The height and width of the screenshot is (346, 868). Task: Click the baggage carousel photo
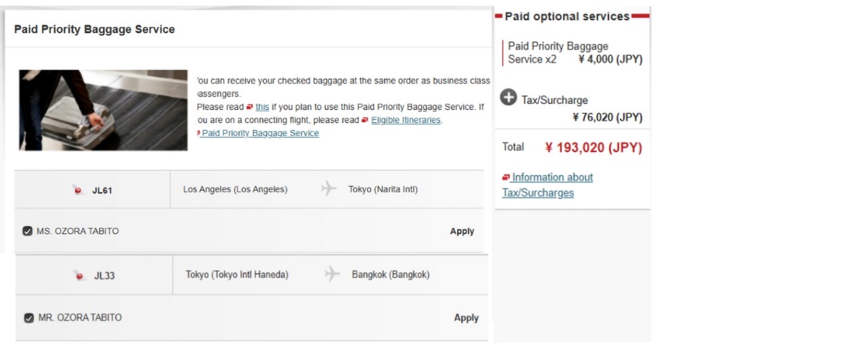(103, 110)
